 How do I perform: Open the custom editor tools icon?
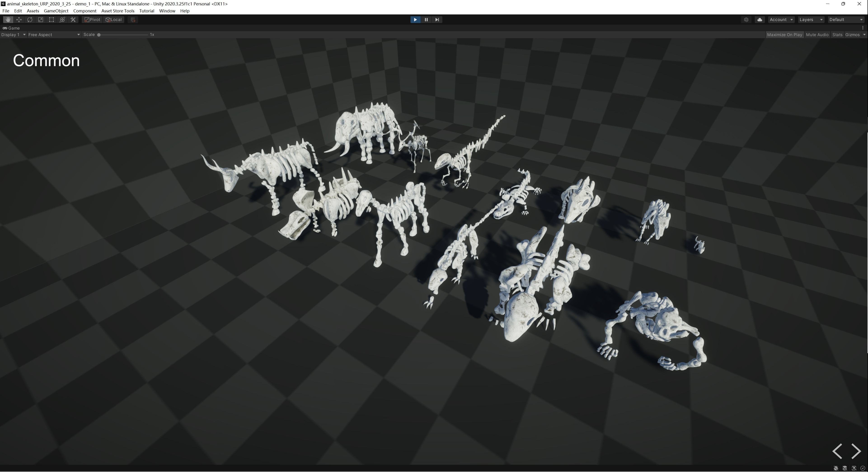(x=73, y=20)
